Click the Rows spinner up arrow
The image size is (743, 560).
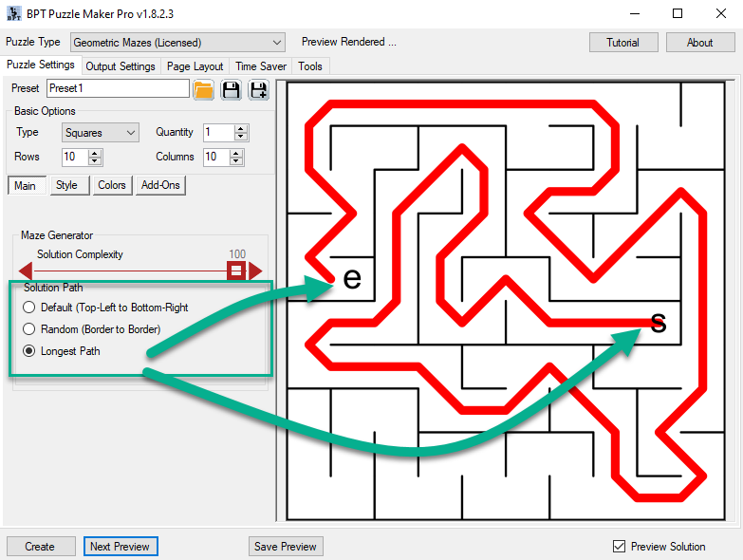tap(94, 153)
